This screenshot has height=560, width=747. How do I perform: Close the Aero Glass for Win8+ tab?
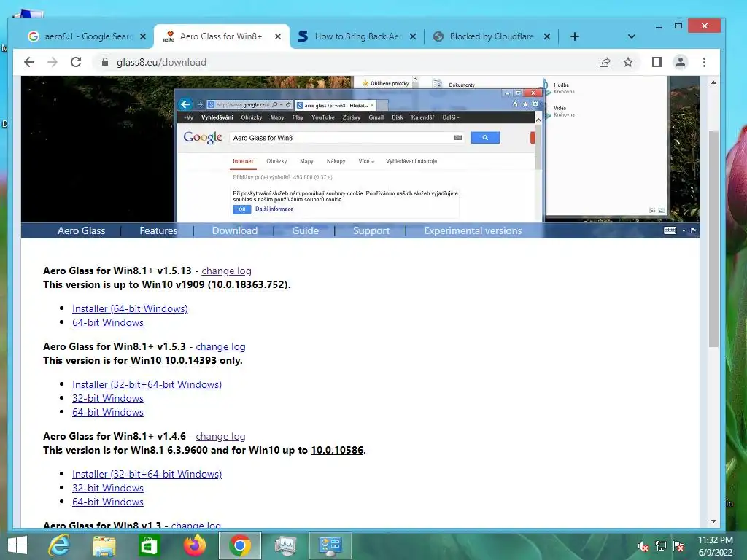coord(278,36)
